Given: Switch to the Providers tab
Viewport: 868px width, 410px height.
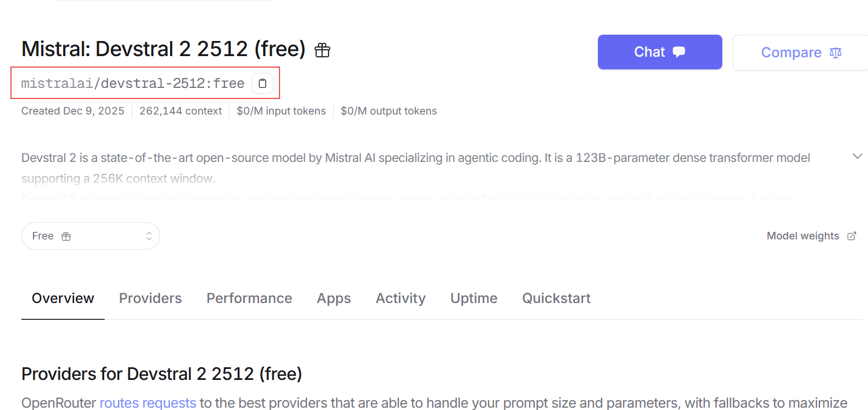Looking at the screenshot, I should point(150,298).
